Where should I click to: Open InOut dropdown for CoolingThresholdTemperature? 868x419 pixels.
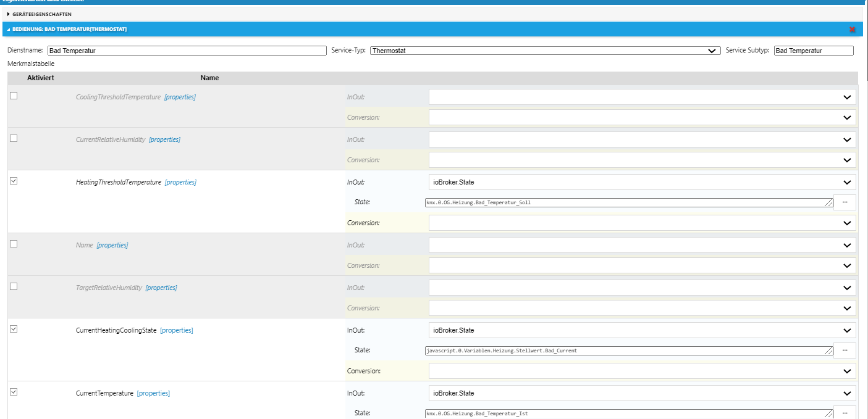click(643, 97)
